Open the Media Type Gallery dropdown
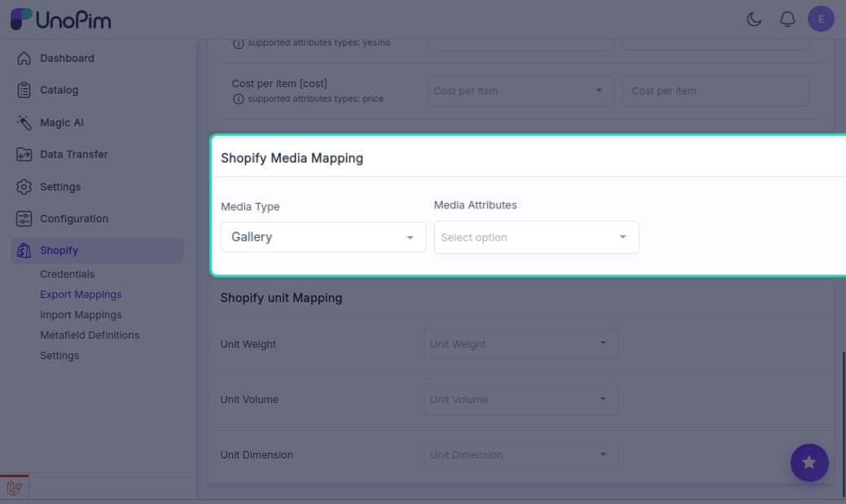Viewport: 846px width, 504px height. [x=322, y=237]
